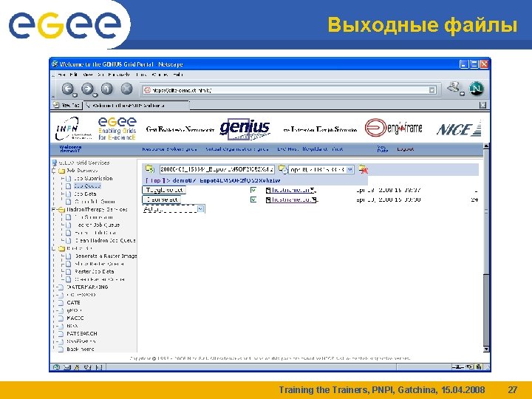
Task: Stop page loading with the Stop button
Action: [x=126, y=89]
